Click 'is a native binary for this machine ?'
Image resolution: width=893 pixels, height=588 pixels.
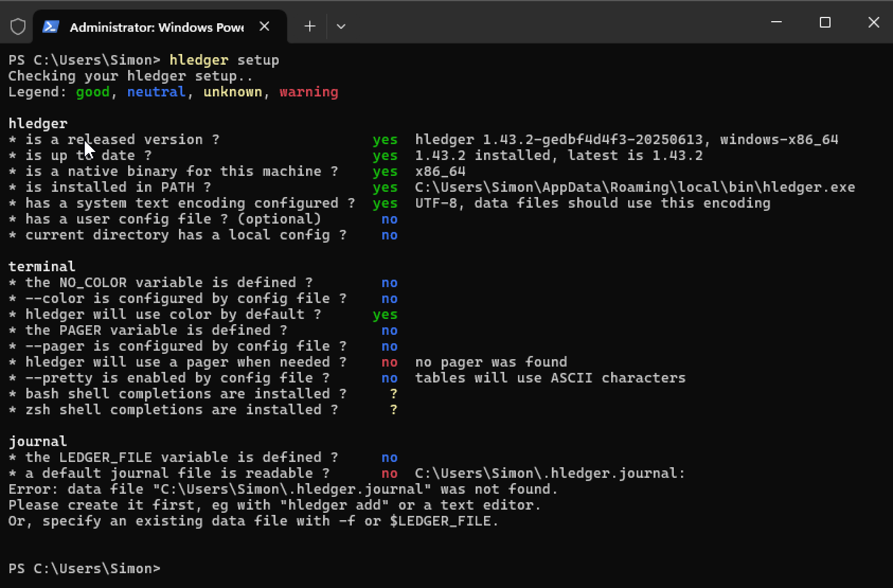tap(182, 172)
